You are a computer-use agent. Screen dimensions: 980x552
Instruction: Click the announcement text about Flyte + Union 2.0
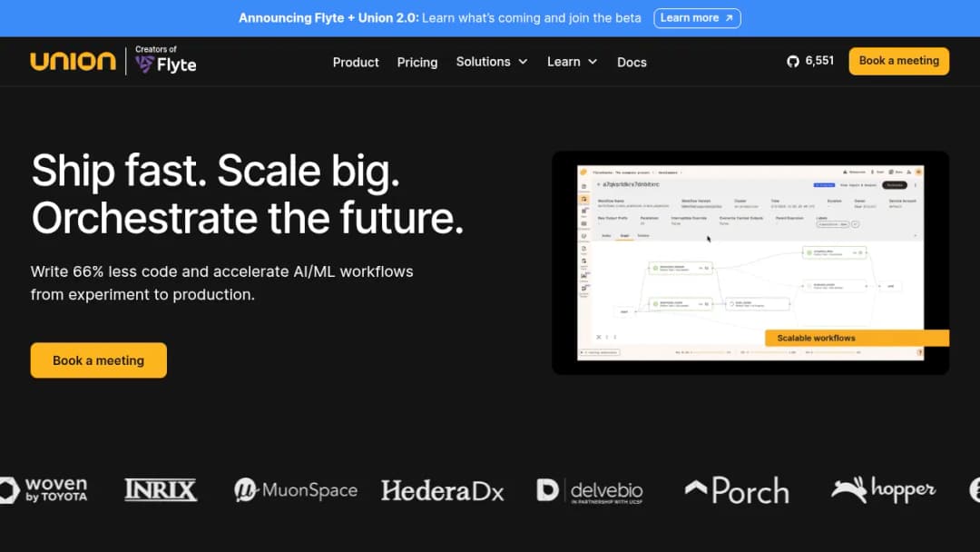coord(440,18)
